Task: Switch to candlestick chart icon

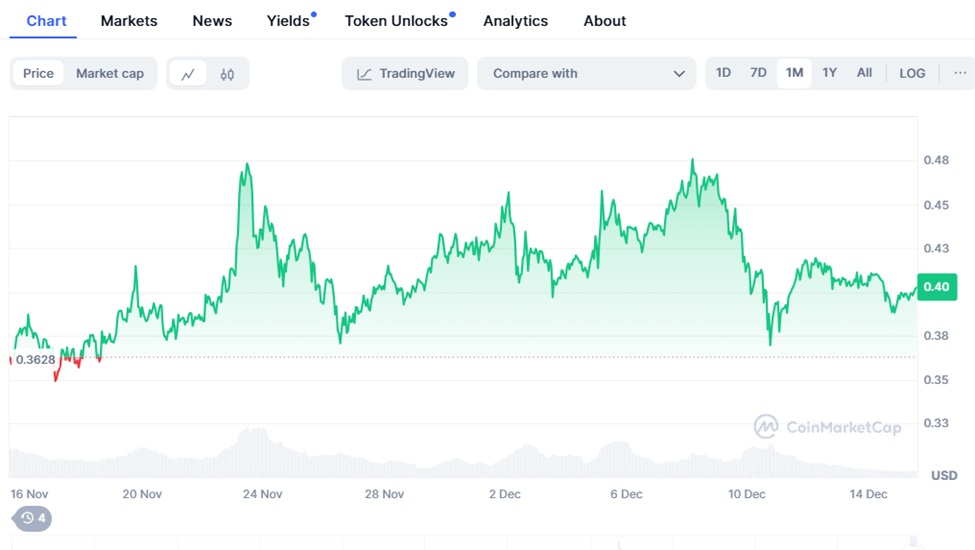Action: tap(227, 73)
